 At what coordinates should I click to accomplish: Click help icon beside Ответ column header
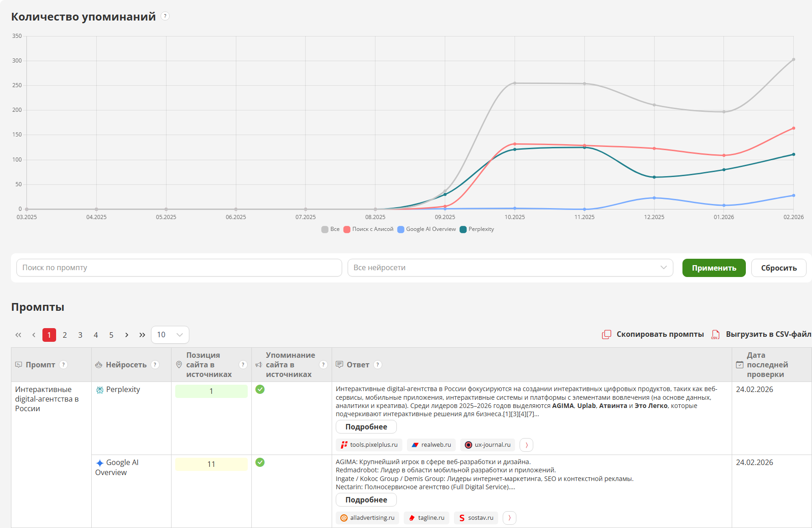click(x=377, y=365)
